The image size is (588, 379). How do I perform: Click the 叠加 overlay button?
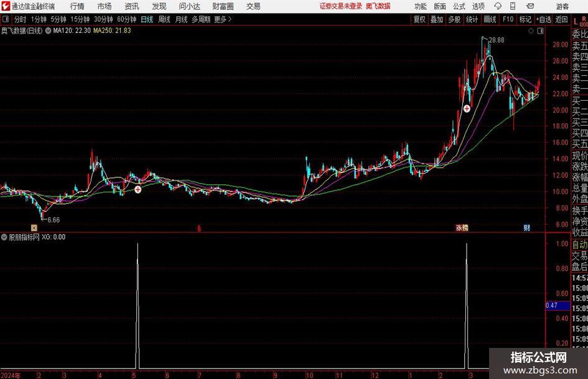pos(437,19)
